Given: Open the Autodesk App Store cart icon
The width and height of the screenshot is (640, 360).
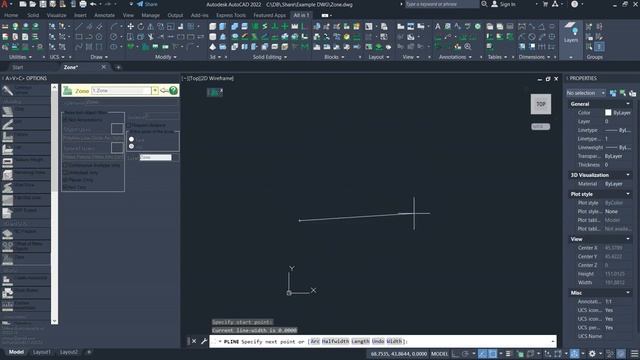Looking at the screenshot, I should pos(545,4).
